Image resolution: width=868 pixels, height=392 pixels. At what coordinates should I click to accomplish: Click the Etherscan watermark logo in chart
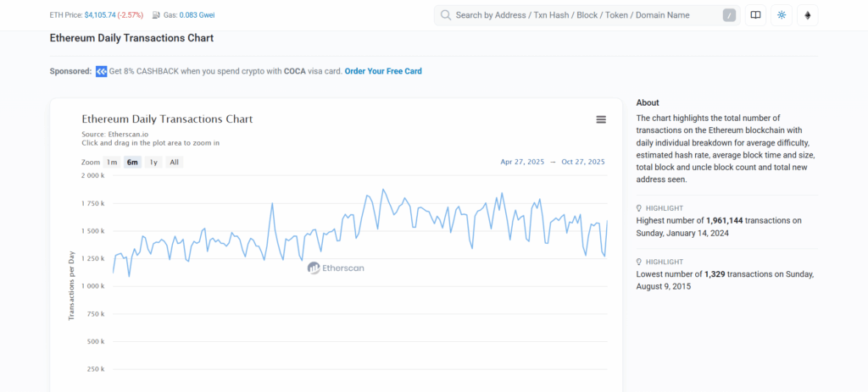314,268
